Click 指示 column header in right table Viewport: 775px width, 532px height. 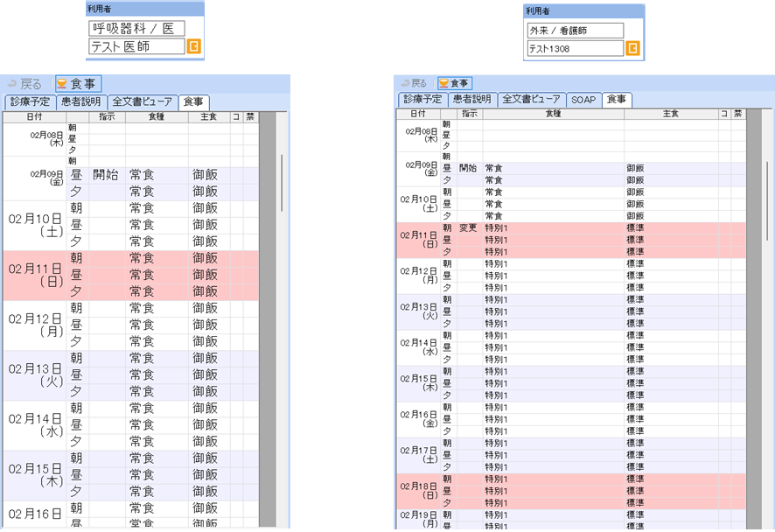click(470, 114)
